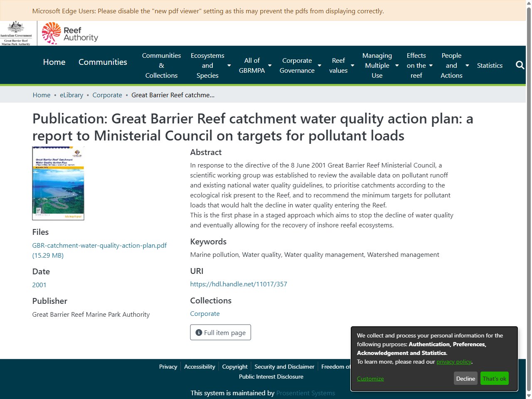The width and height of the screenshot is (532, 399).
Task: Open the Copyright footer link
Action: click(x=235, y=367)
